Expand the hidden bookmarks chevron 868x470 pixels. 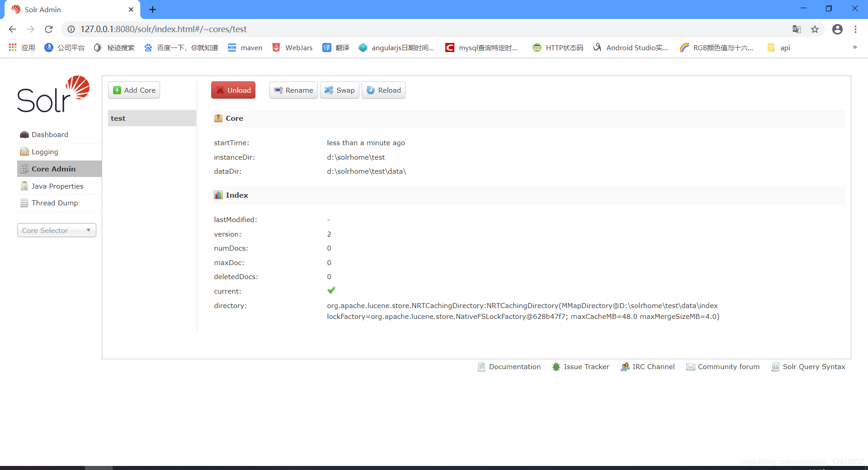click(x=854, y=47)
